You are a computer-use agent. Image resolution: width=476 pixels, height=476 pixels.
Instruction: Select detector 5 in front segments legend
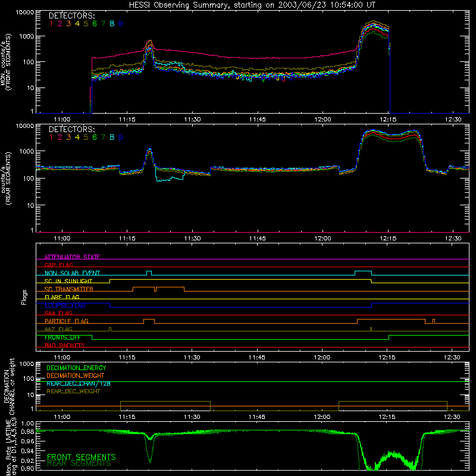pyautogui.click(x=86, y=24)
